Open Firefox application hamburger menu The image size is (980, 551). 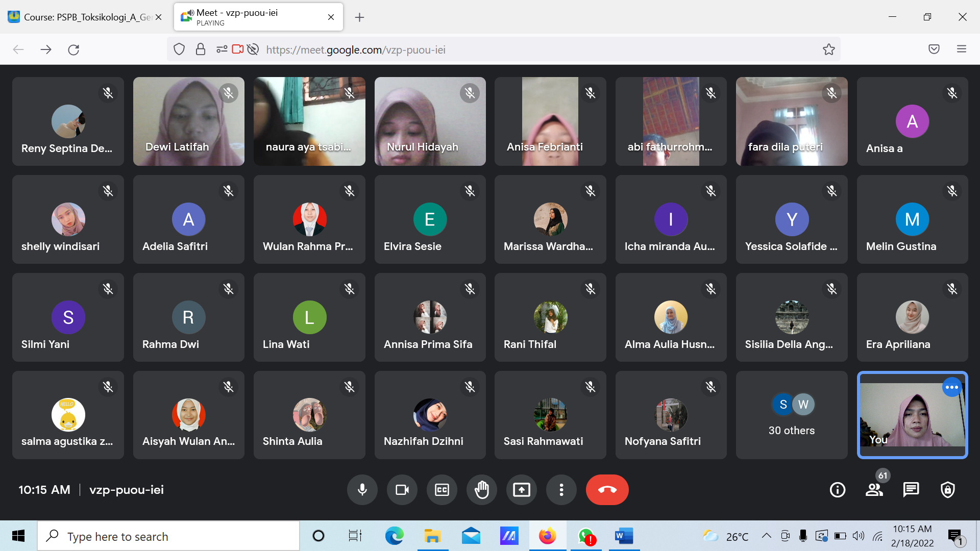click(x=962, y=49)
